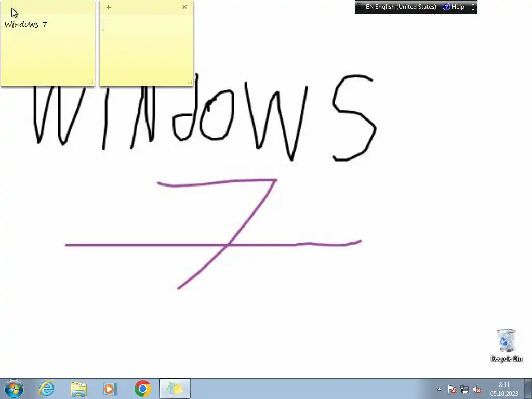Select the 'Windows 7' sticky note text
532x399 pixels.
click(x=26, y=24)
